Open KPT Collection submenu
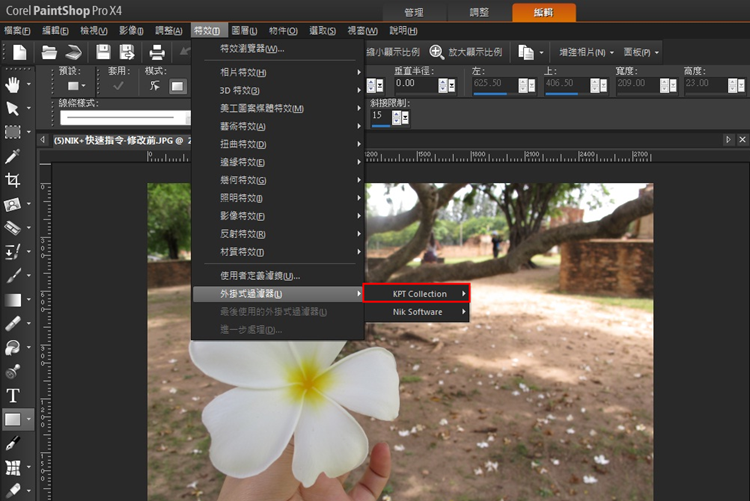Viewport: 750px width, 501px height. (x=417, y=293)
